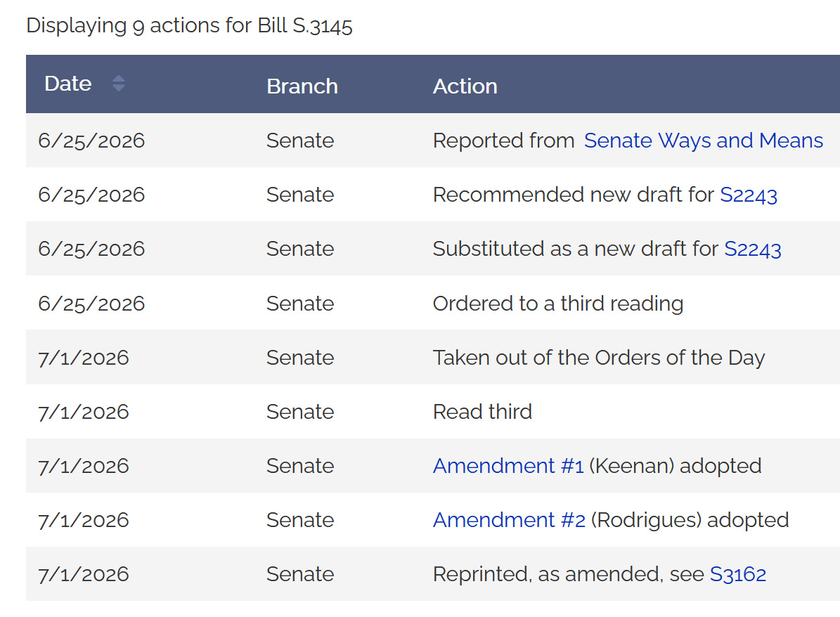Click the Date column sort arrows icon
This screenshot has height=617, width=840.
pos(118,84)
